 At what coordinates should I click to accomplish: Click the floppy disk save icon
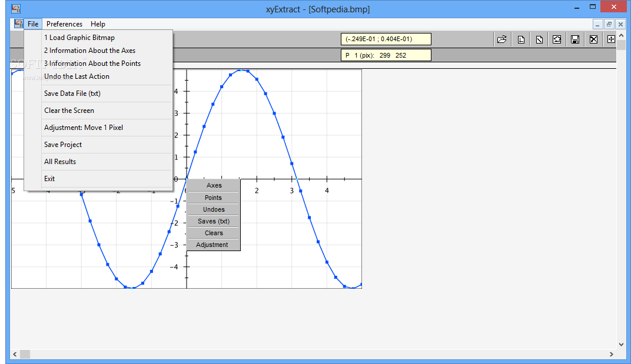(x=575, y=39)
